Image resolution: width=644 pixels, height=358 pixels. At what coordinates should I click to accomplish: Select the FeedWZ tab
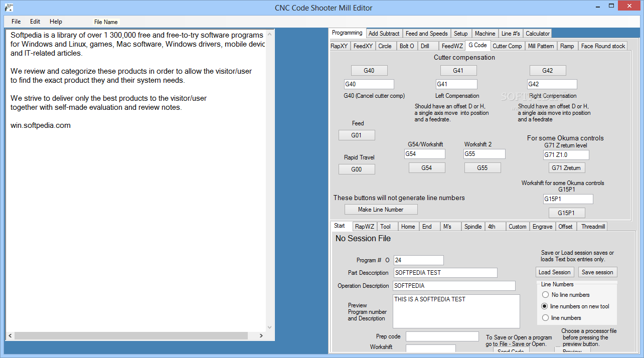pyautogui.click(x=452, y=46)
